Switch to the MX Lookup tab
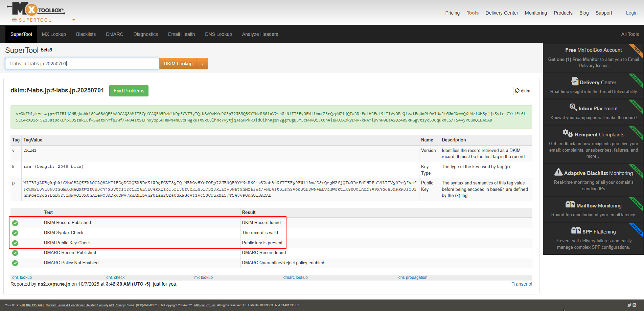644x311 pixels. click(54, 34)
